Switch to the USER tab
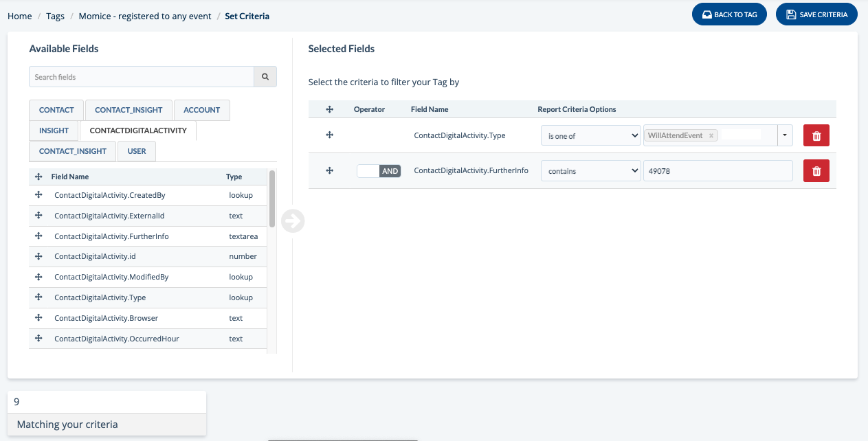This screenshot has height=441, width=868. 136,151
